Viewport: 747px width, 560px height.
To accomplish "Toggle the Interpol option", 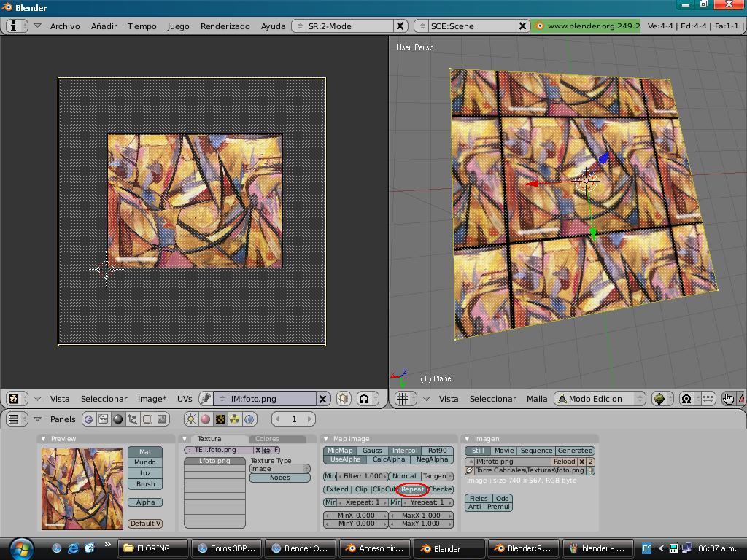I will (x=405, y=451).
